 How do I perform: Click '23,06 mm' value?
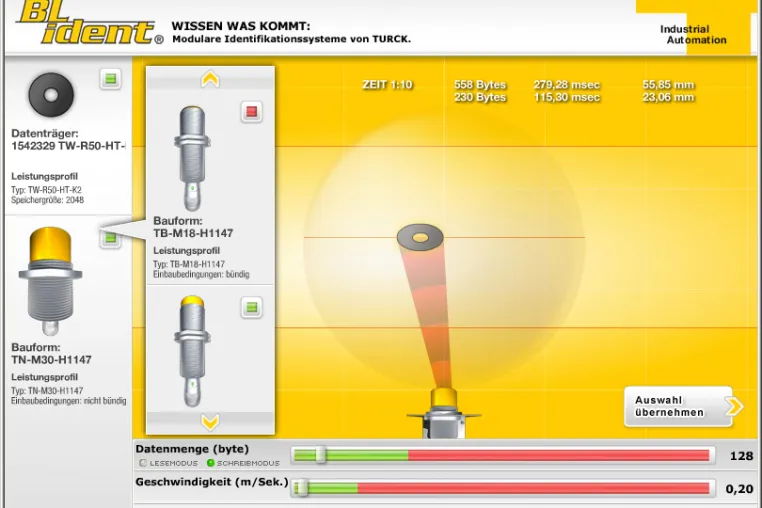[668, 97]
